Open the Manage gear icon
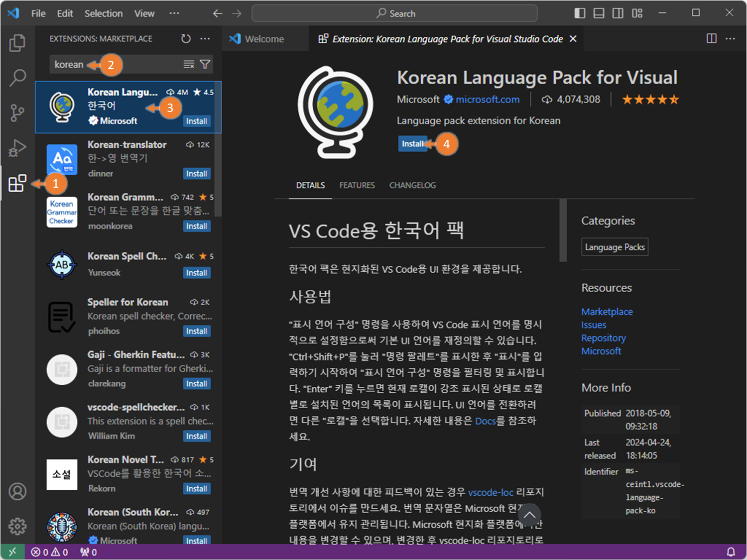Image resolution: width=747 pixels, height=560 pixels. 17,526
